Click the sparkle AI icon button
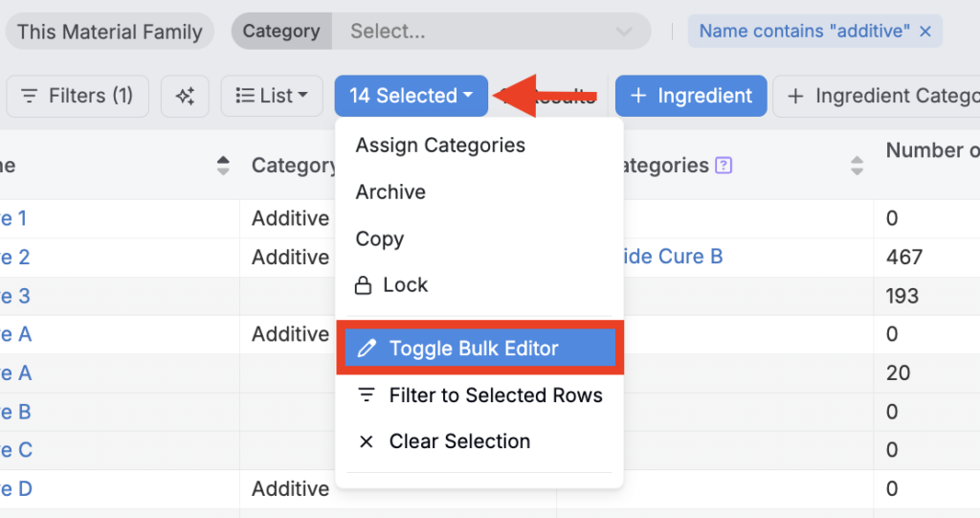This screenshot has height=518, width=980. click(x=186, y=96)
